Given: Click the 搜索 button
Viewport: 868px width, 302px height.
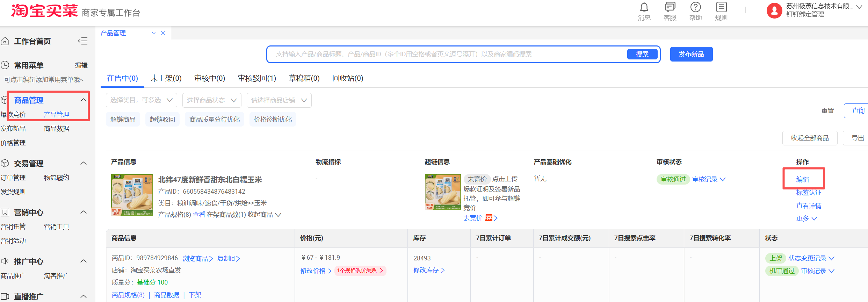Looking at the screenshot, I should 642,54.
